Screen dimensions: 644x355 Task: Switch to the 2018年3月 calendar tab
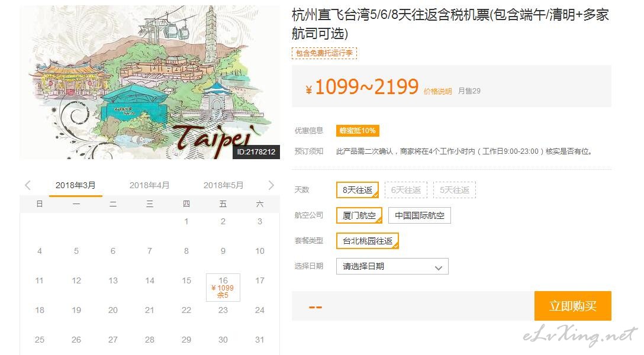[76, 186]
